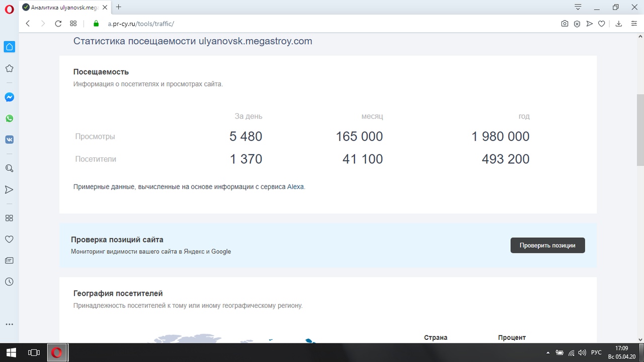Open the History clock in sidebar
Viewport: 644px width, 362px height.
coord(9,282)
